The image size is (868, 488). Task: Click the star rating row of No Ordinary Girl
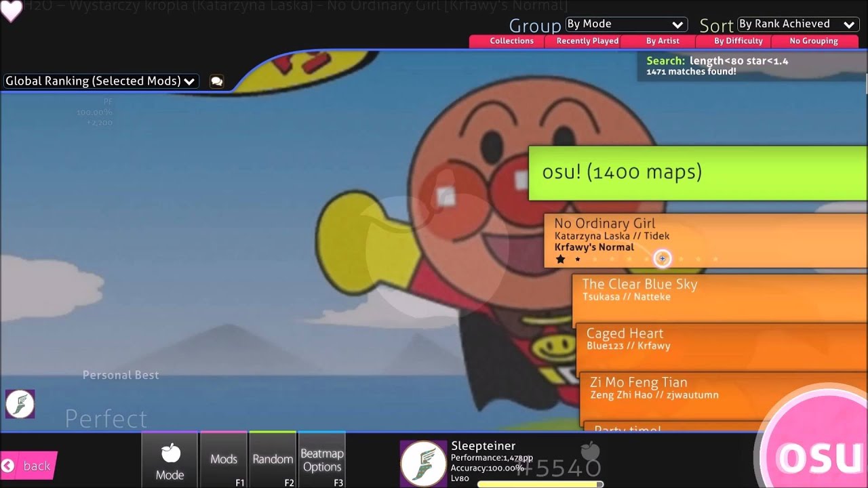[637, 259]
